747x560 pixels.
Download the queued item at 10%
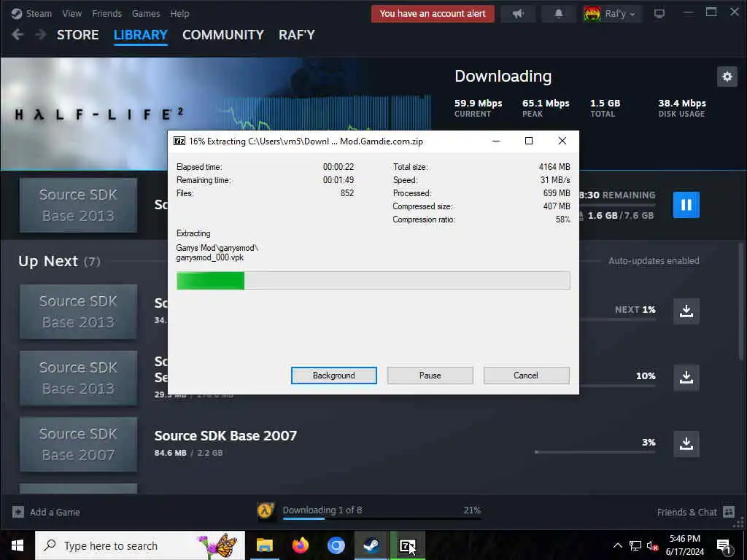tap(686, 377)
